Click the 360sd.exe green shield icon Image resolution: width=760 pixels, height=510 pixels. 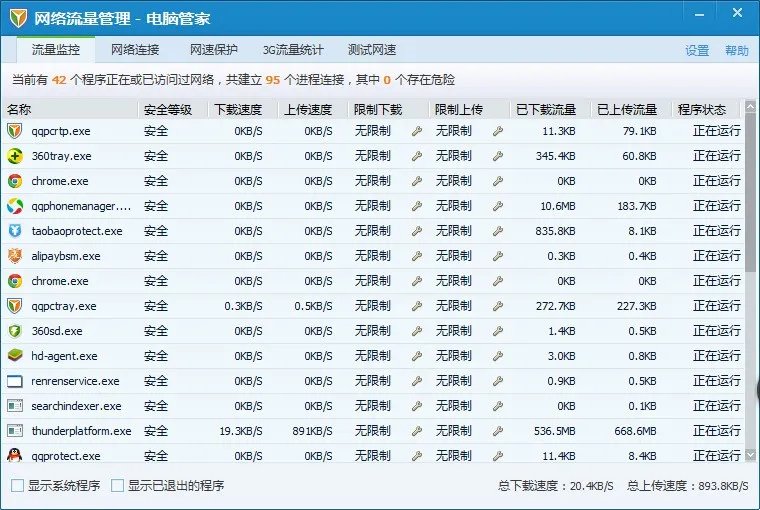pos(15,331)
